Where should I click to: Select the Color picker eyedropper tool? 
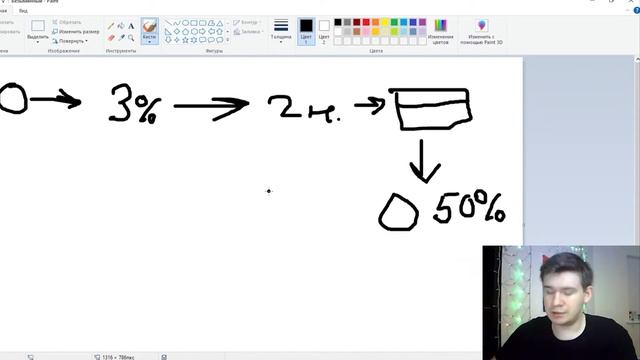tap(121, 38)
